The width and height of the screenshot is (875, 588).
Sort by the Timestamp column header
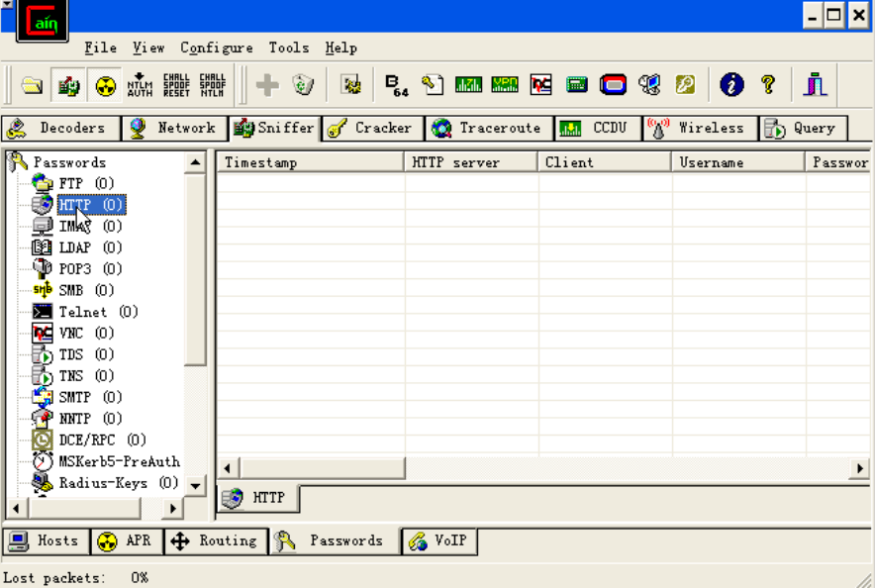pyautogui.click(x=310, y=162)
